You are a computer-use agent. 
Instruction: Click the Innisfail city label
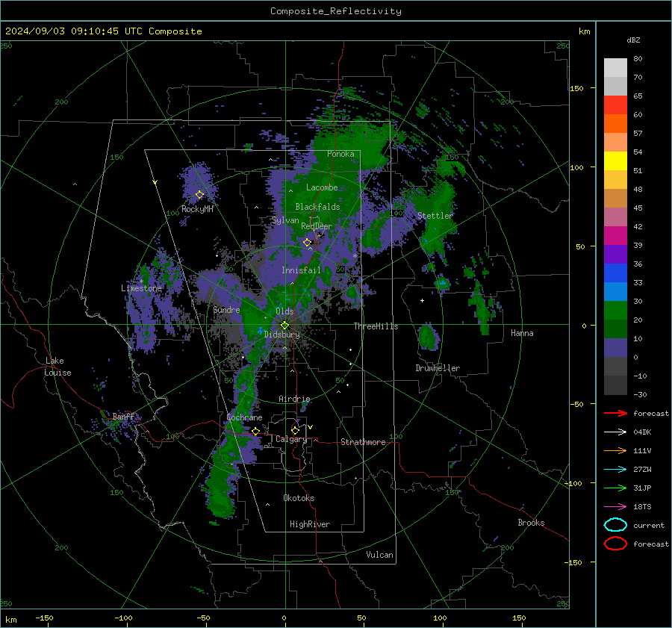click(302, 270)
